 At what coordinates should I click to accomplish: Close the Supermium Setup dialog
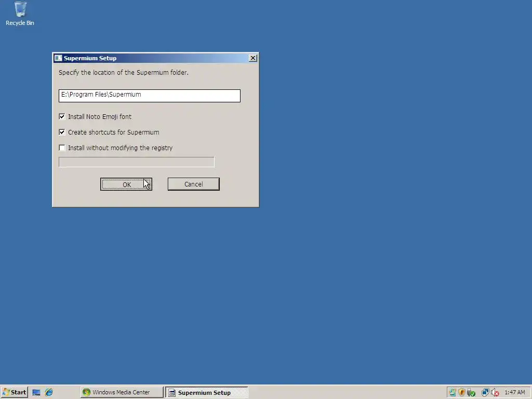point(253,58)
